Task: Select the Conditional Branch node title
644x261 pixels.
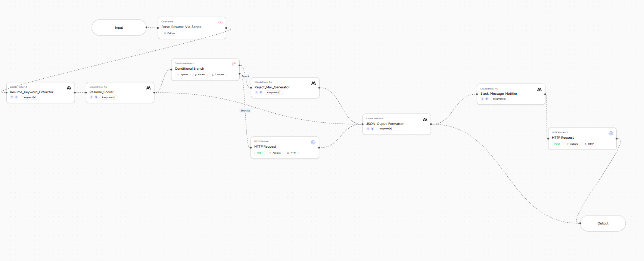Action: pos(189,69)
